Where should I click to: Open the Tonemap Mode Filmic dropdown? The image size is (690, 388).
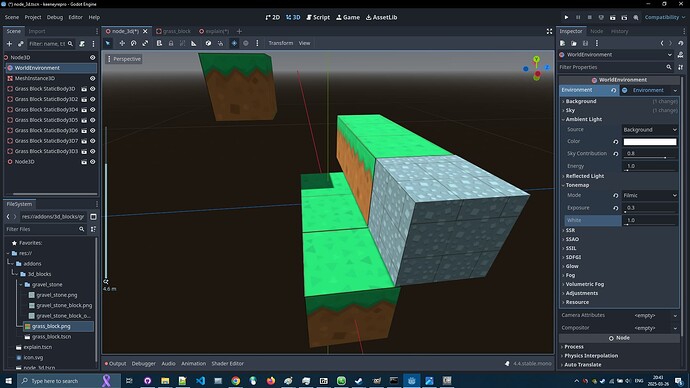pos(650,195)
